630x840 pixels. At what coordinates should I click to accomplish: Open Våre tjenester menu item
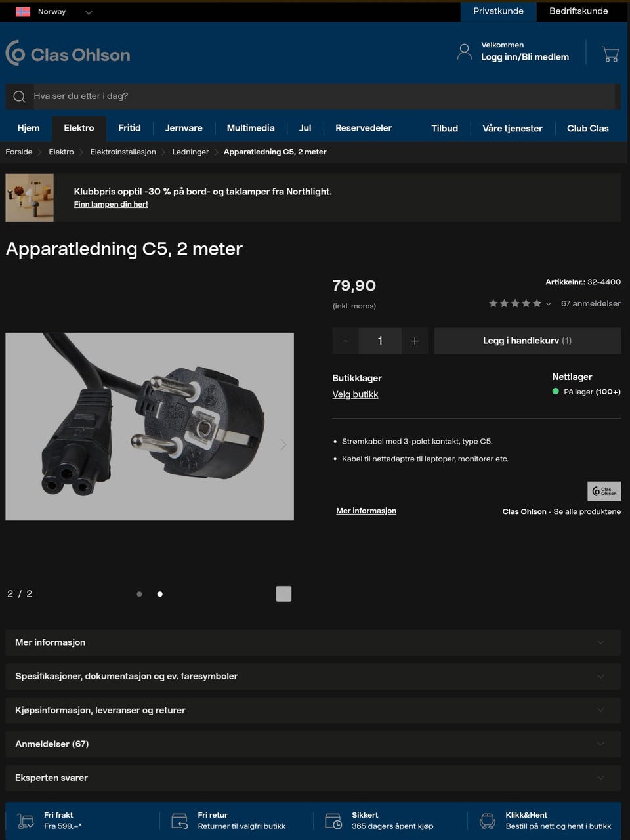[513, 129]
